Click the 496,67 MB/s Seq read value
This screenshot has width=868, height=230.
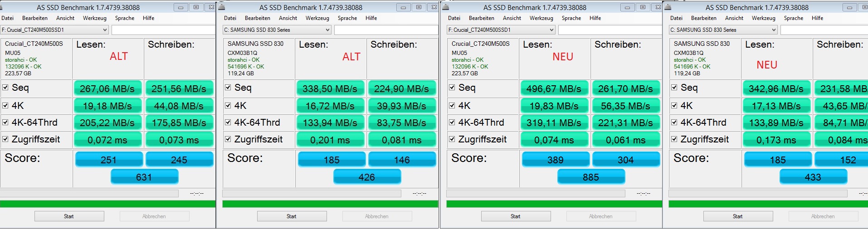[x=554, y=88]
